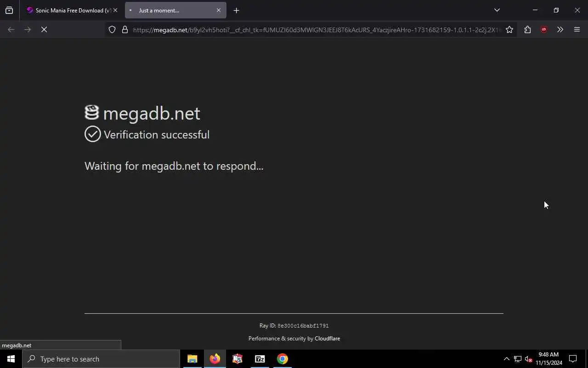Viewport: 588px width, 368px height.
Task: Open the red S app in taskbar
Action: (237, 359)
